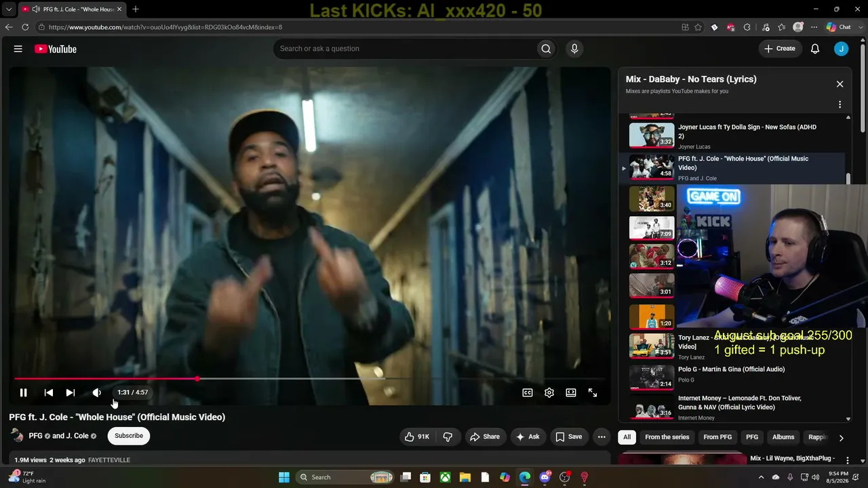The width and height of the screenshot is (868, 488).
Task: Open the video player settings gear
Action: coord(549,392)
